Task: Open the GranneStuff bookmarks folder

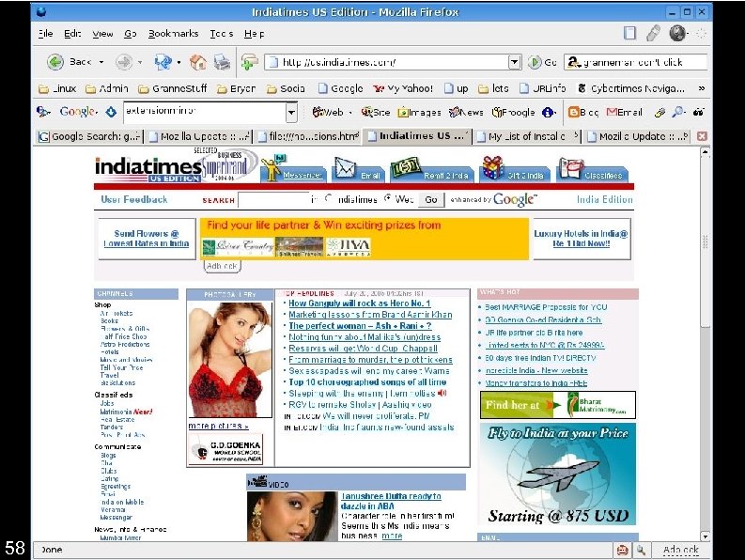Action: pyautogui.click(x=173, y=88)
